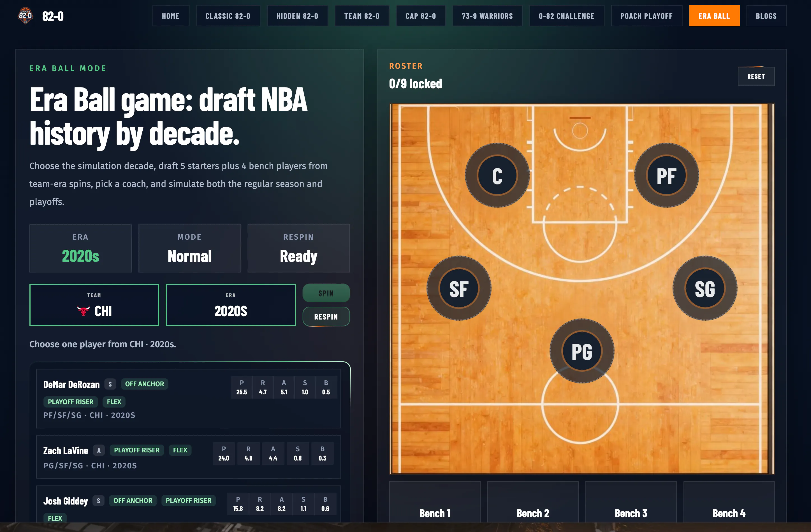Open the Hidden 82-0 mode
Screen dimensions: 811x532
click(297, 16)
